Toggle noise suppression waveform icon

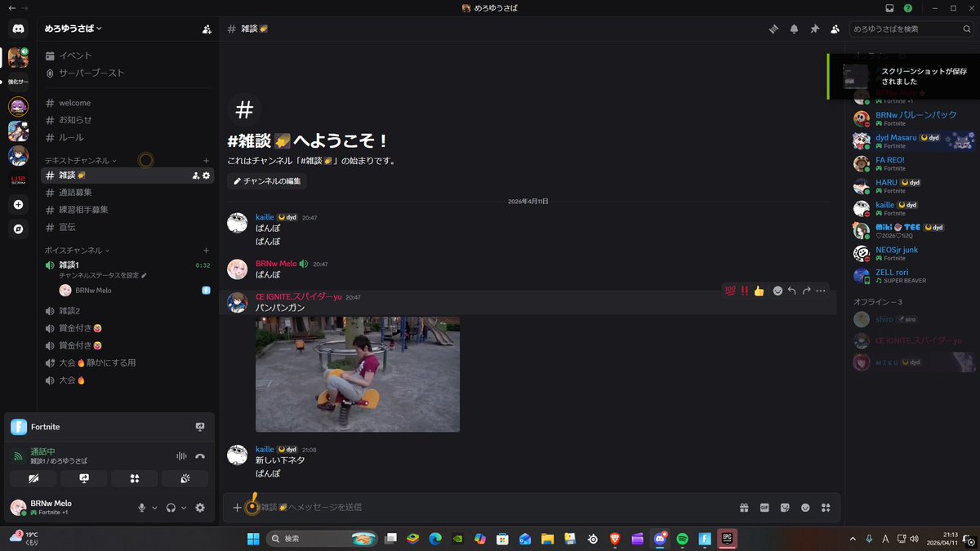pyautogui.click(x=181, y=456)
